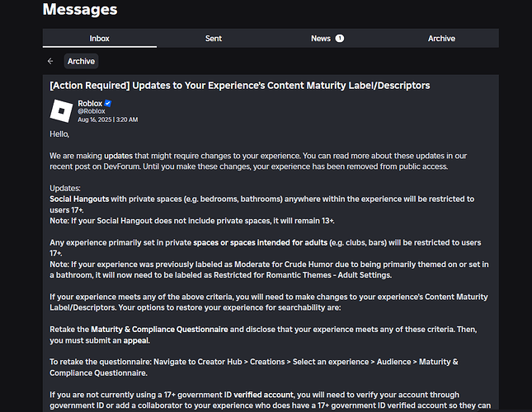Open the Roblox sender name link
This screenshot has width=532, height=412.
[90, 103]
